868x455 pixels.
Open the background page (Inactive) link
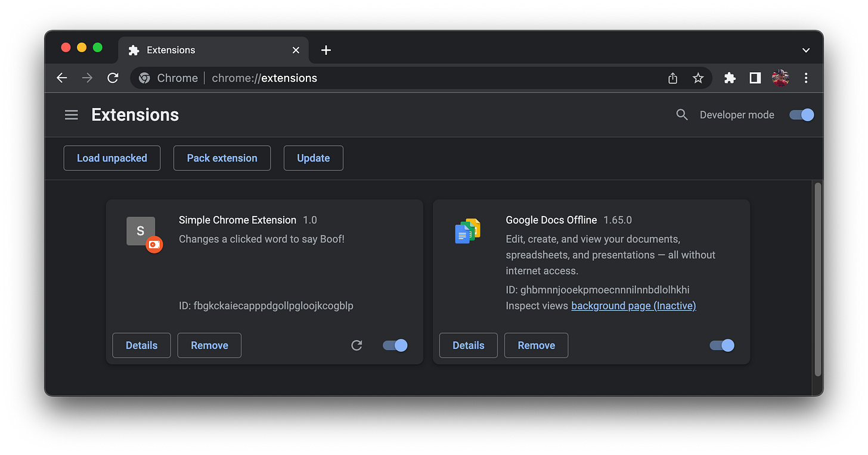[x=634, y=306]
